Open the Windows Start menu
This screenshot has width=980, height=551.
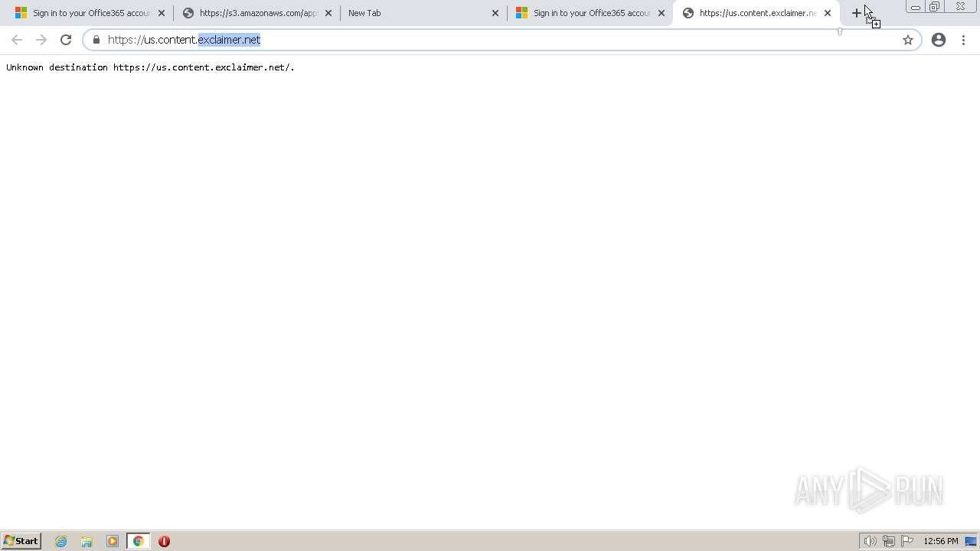(21, 541)
